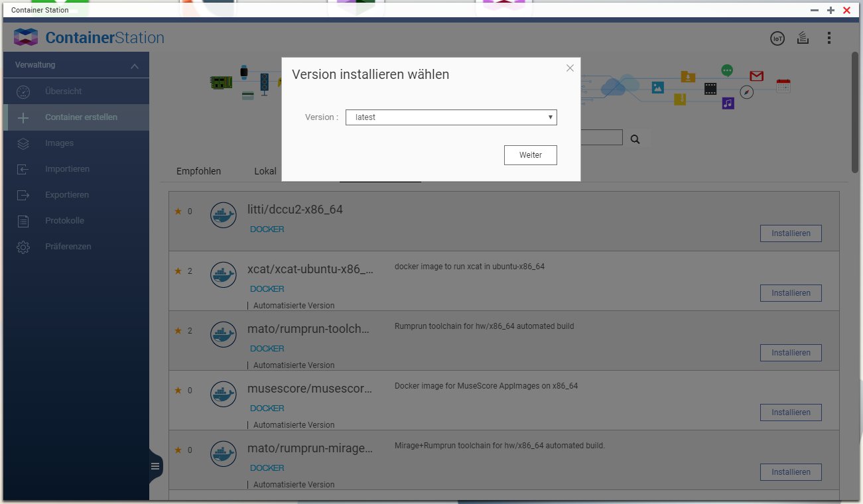Viewport: 863px width, 504px height.
Task: Click DOCKER label under musescore
Action: pos(267,409)
